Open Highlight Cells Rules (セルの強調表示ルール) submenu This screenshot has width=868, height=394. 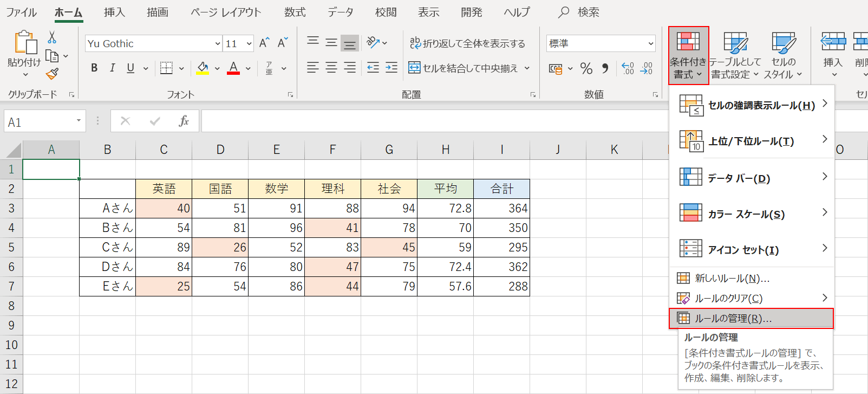[753, 105]
